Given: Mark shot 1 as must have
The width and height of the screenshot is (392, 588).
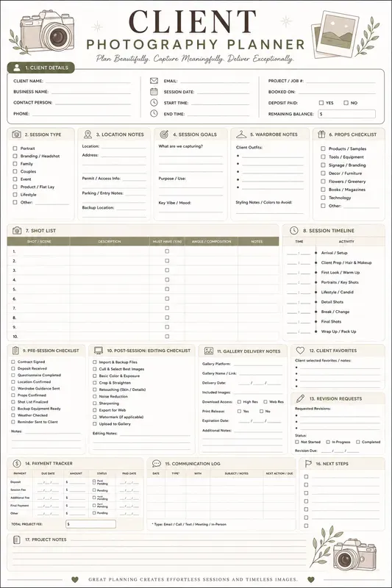Looking at the screenshot, I should (x=167, y=251).
